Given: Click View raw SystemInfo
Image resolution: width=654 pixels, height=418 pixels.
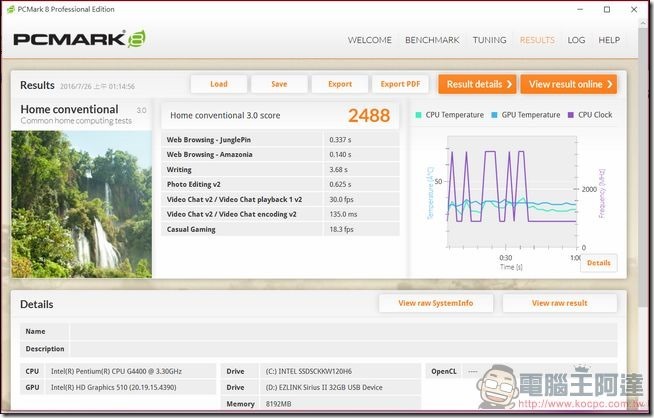Looking at the screenshot, I should click(x=436, y=303).
